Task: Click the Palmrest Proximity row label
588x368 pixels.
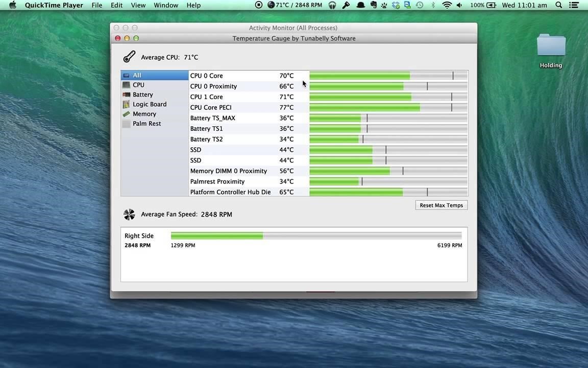Action: point(217,181)
